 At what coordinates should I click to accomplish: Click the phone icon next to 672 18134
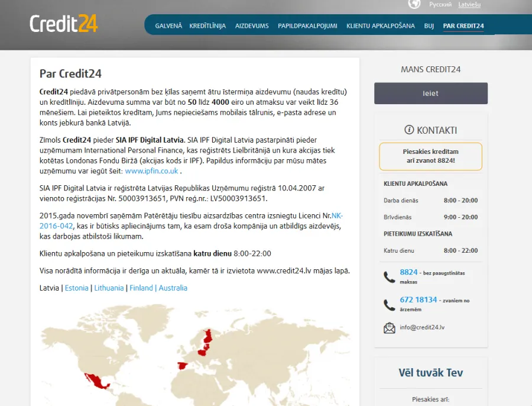390,305
